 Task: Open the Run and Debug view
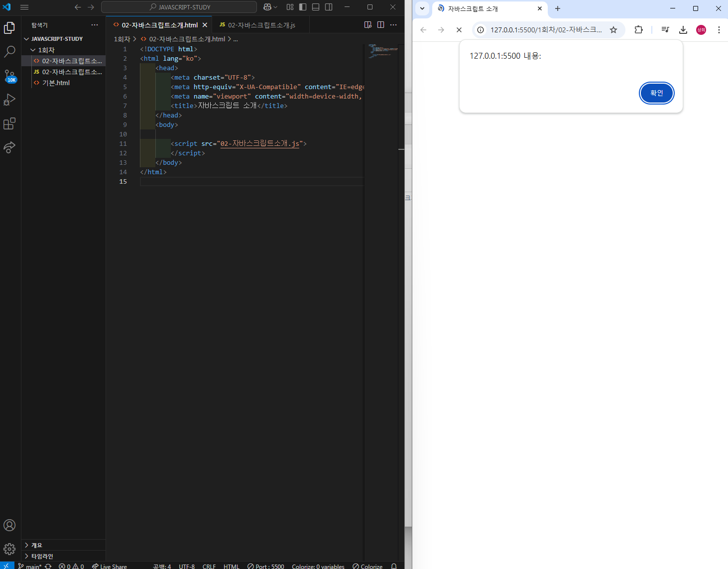[9, 100]
